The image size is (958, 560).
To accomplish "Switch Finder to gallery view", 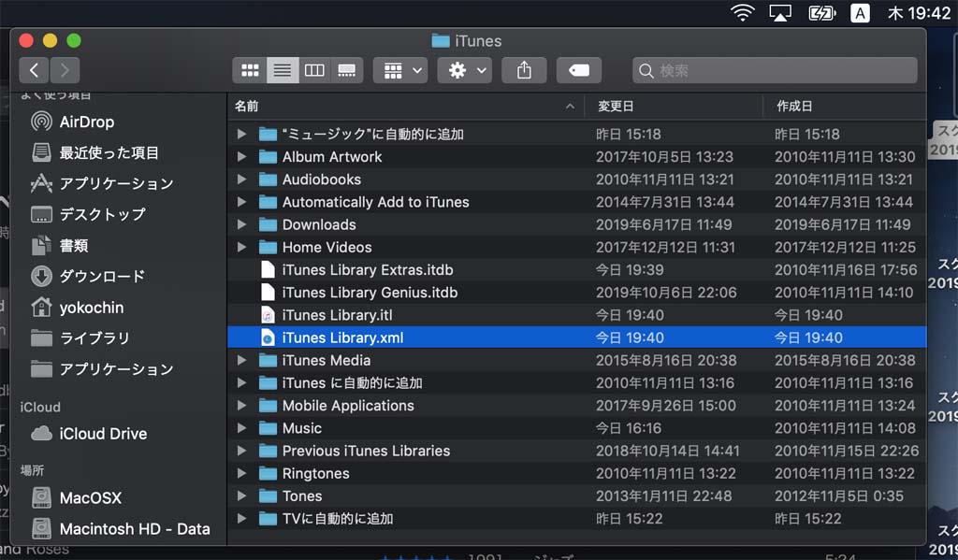I will [346, 70].
